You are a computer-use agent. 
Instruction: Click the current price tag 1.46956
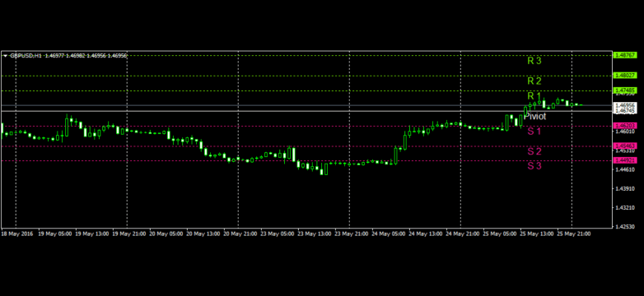(624, 105)
